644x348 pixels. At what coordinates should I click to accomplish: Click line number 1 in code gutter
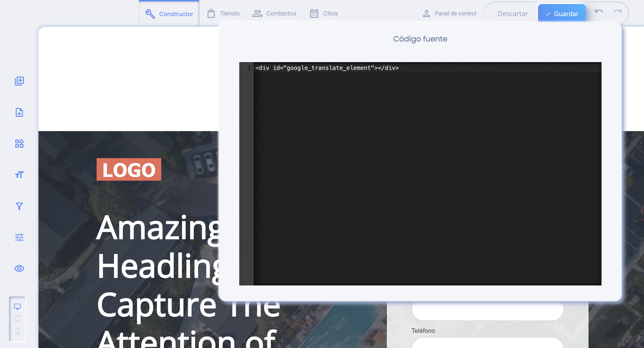click(x=249, y=68)
